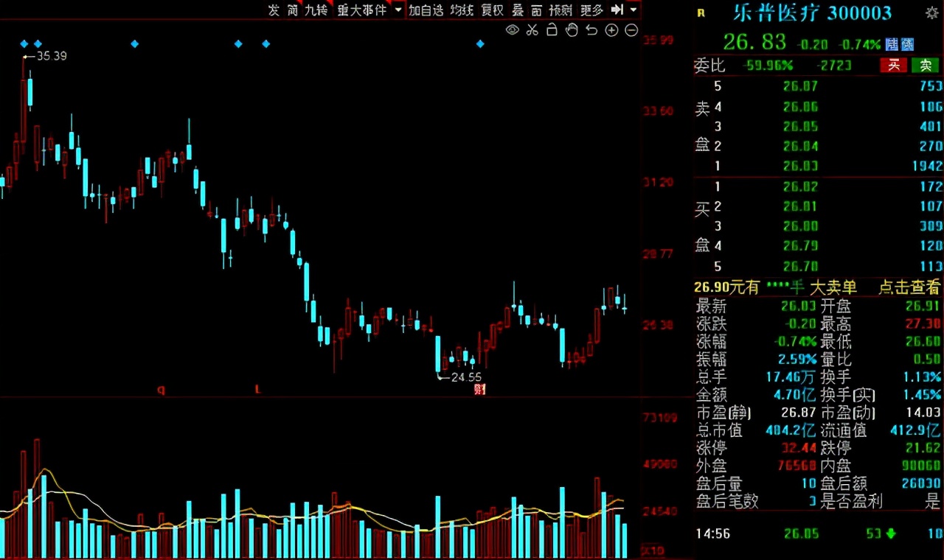Click the 最高 high value 27.30
This screenshot has height=560, width=944.
[923, 323]
